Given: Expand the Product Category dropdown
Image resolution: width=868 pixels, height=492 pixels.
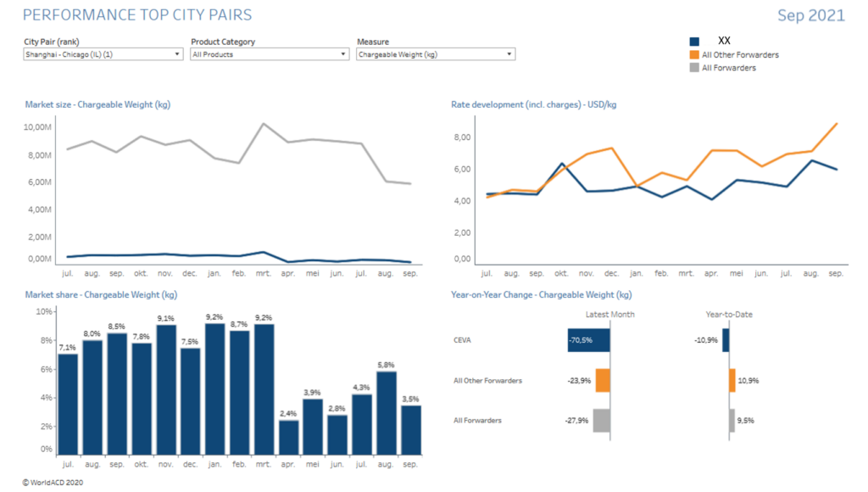Looking at the screenshot, I should 269,54.
